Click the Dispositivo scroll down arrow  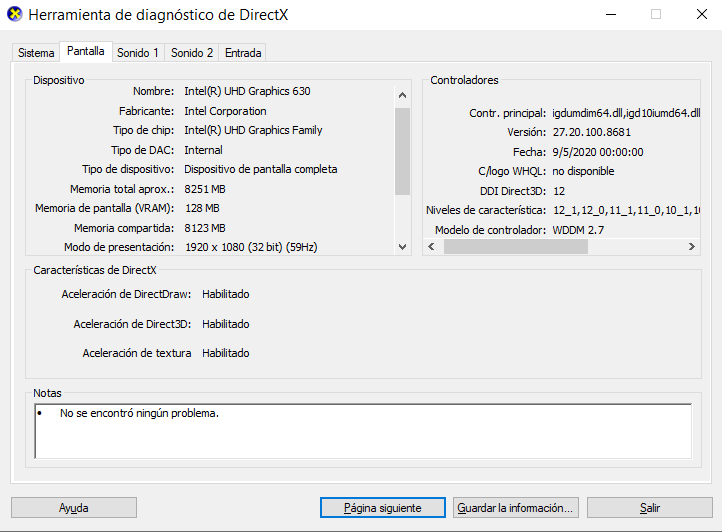point(402,247)
